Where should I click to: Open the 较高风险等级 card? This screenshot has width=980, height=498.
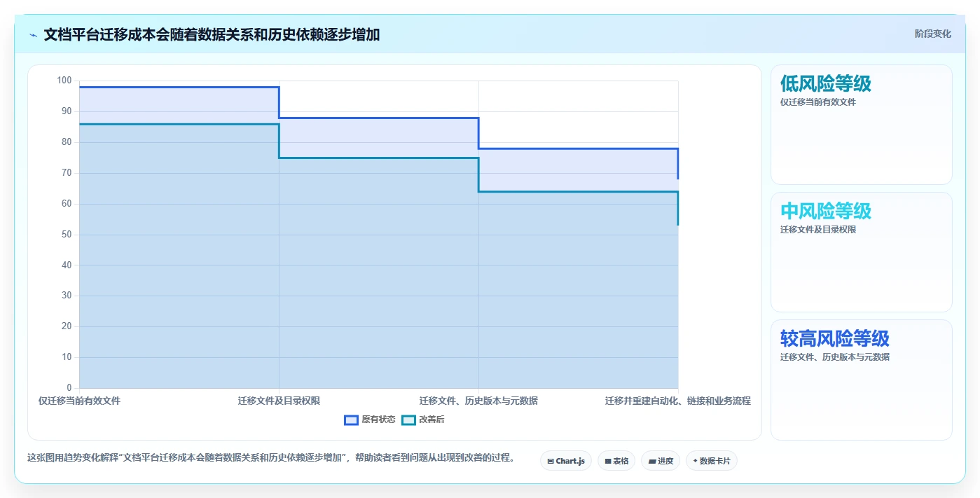pyautogui.click(x=862, y=380)
